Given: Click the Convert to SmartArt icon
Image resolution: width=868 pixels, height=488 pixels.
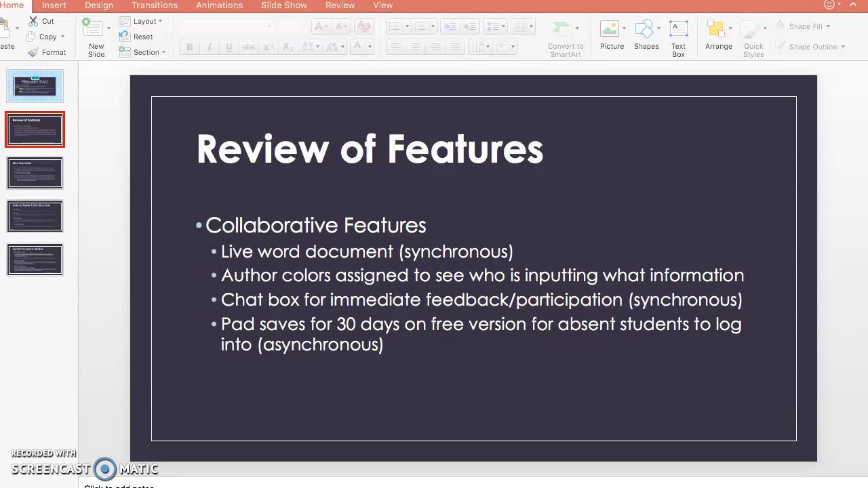Looking at the screenshot, I should (x=561, y=29).
